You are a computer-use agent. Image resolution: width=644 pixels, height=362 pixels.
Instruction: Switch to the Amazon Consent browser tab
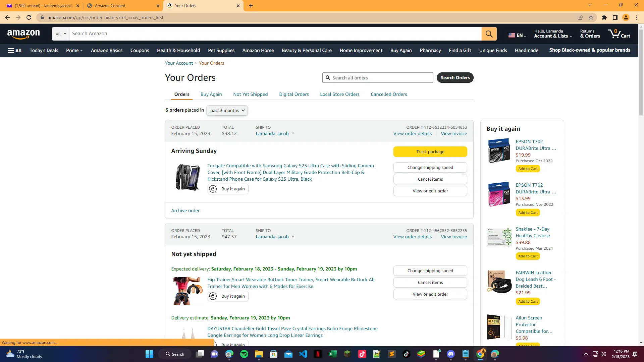(122, 6)
